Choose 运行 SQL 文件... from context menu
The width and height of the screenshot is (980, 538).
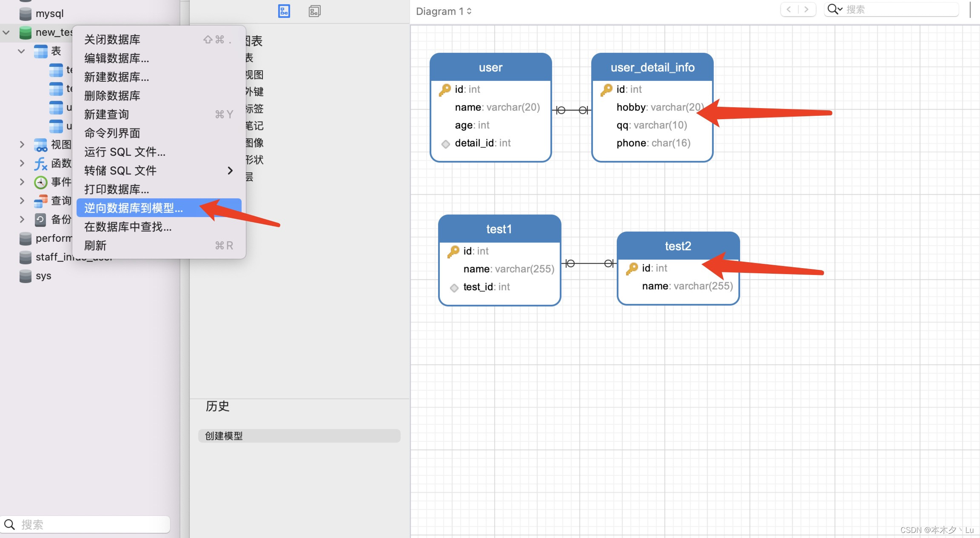coord(159,152)
